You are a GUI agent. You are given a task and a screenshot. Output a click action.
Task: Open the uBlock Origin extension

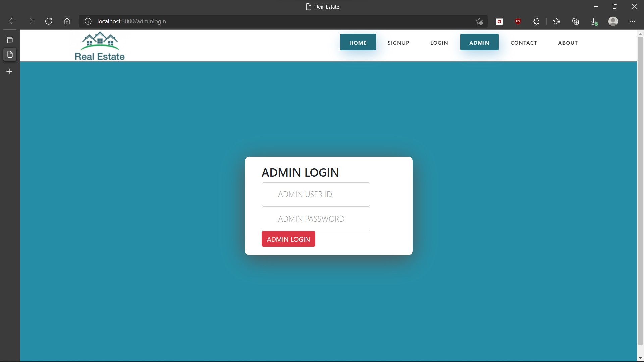click(x=518, y=21)
